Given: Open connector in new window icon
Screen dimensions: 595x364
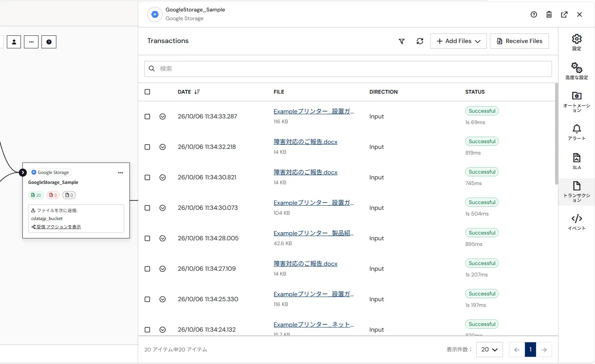Looking at the screenshot, I should 564,14.
